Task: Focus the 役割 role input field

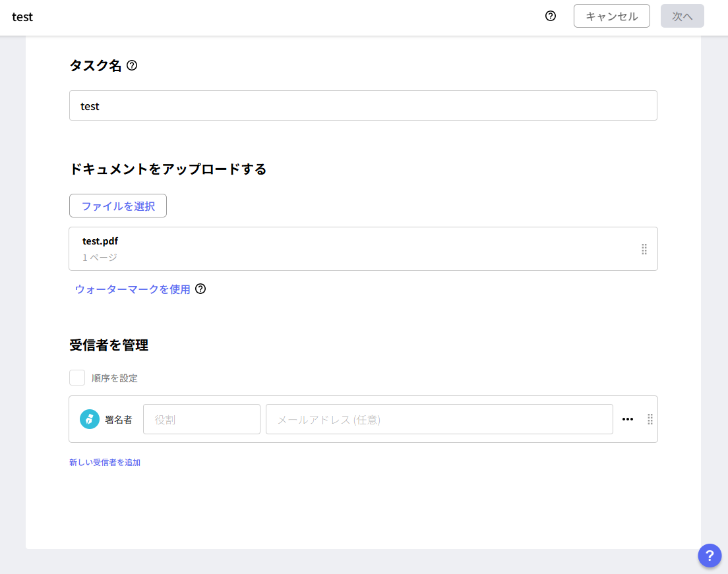Action: [201, 419]
